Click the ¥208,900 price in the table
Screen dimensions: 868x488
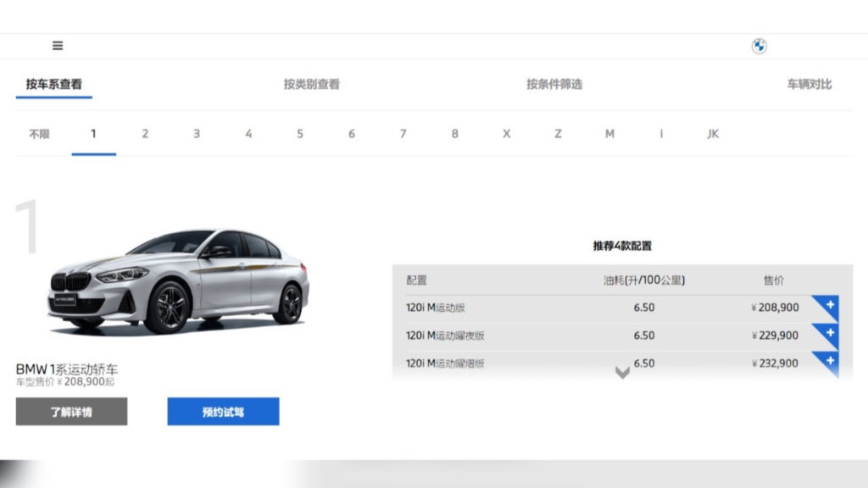click(x=775, y=308)
